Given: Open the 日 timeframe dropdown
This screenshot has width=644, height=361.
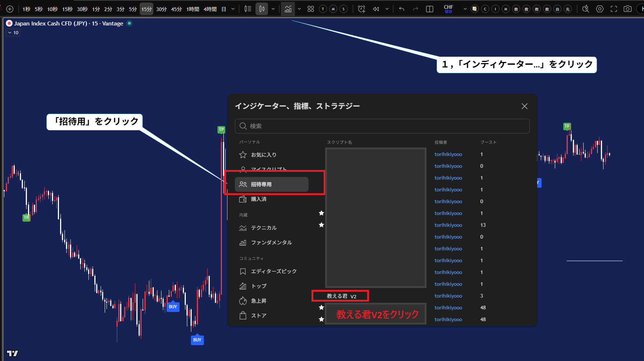Looking at the screenshot, I should click(x=233, y=9).
